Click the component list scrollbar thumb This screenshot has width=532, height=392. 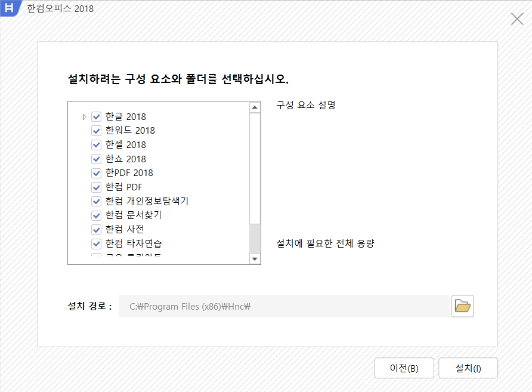[x=255, y=169]
